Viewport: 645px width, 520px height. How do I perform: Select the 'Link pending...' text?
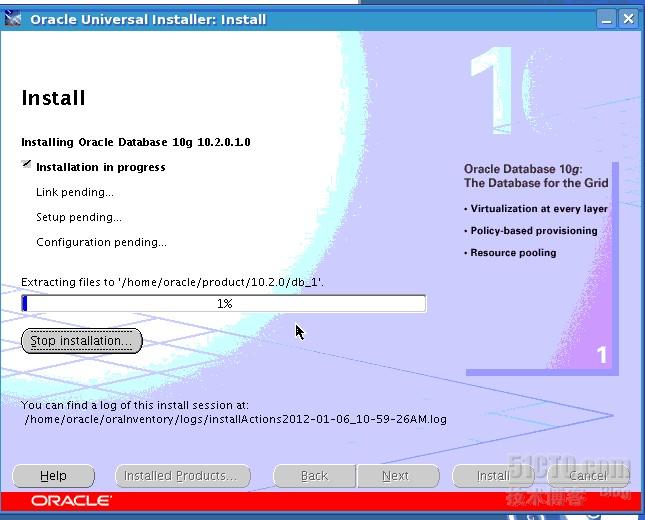point(75,192)
